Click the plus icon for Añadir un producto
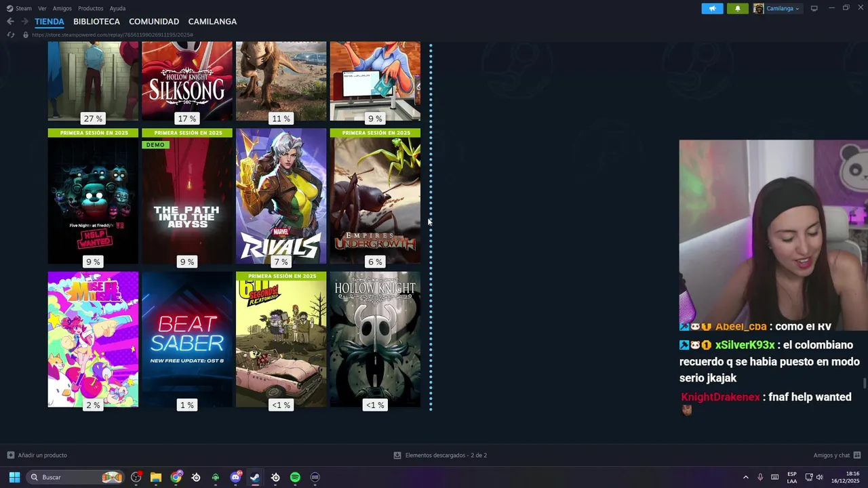Screen dimensions: 868x488 point(10,455)
